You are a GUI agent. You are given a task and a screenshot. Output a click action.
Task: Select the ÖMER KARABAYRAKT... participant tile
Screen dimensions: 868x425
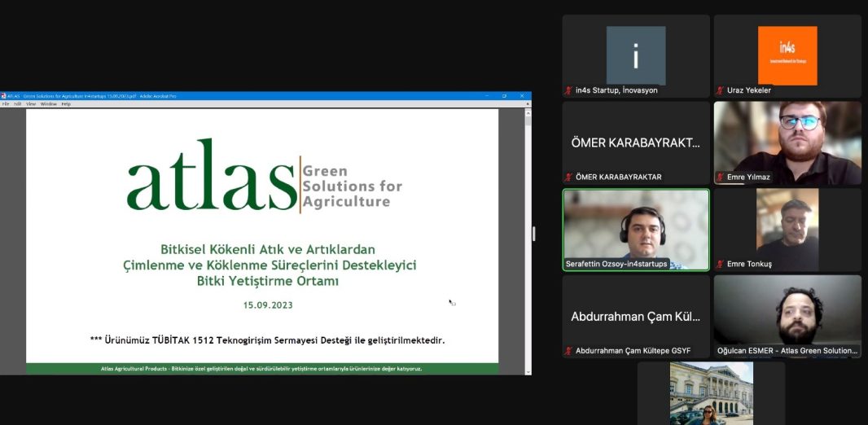click(x=636, y=142)
